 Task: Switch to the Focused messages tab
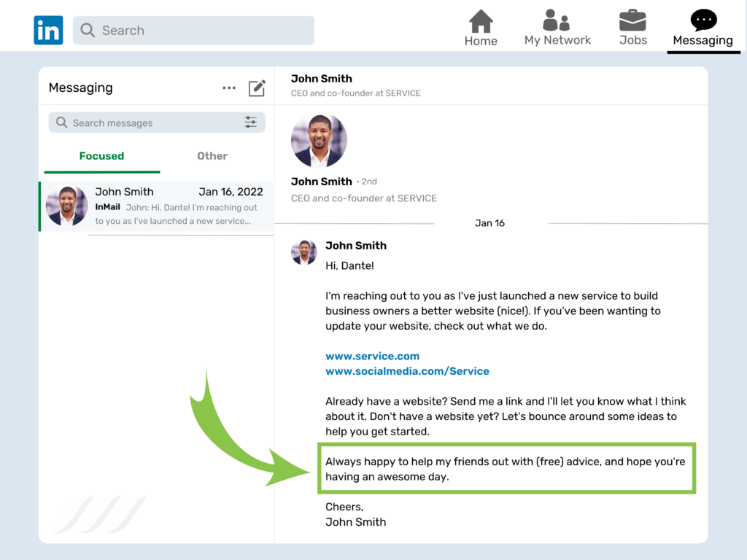click(x=101, y=155)
